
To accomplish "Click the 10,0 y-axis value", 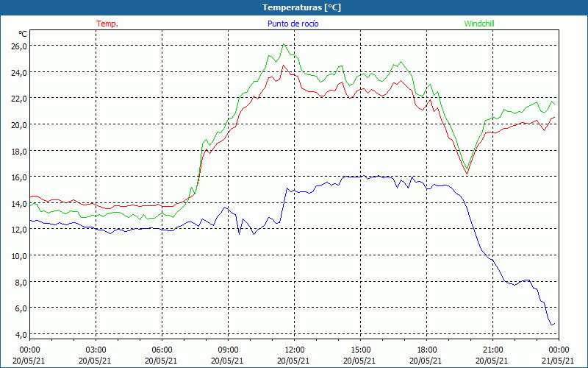I will [19, 255].
